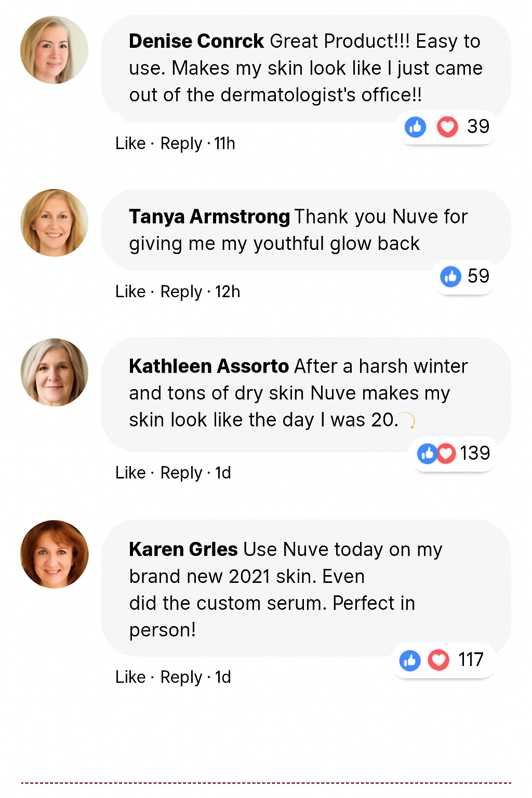Screen dimensions: 532x798
Task: Open Kathleen Assorto's profile picture
Action: point(54,373)
